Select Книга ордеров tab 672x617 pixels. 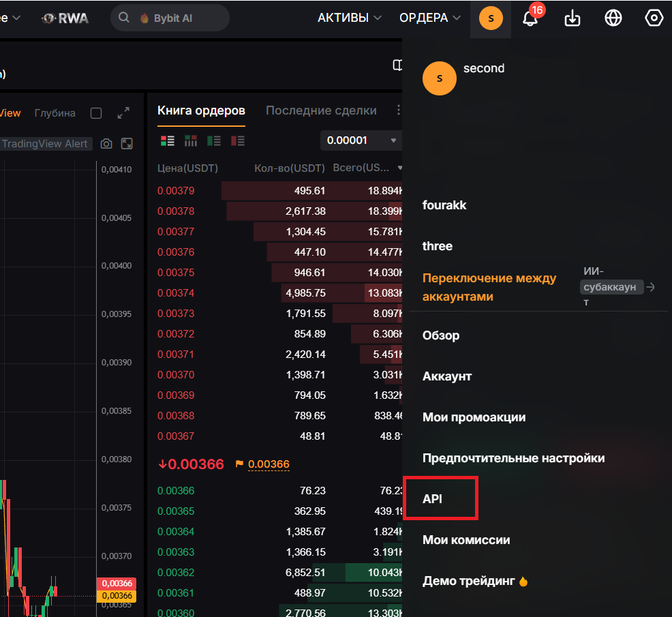click(201, 110)
